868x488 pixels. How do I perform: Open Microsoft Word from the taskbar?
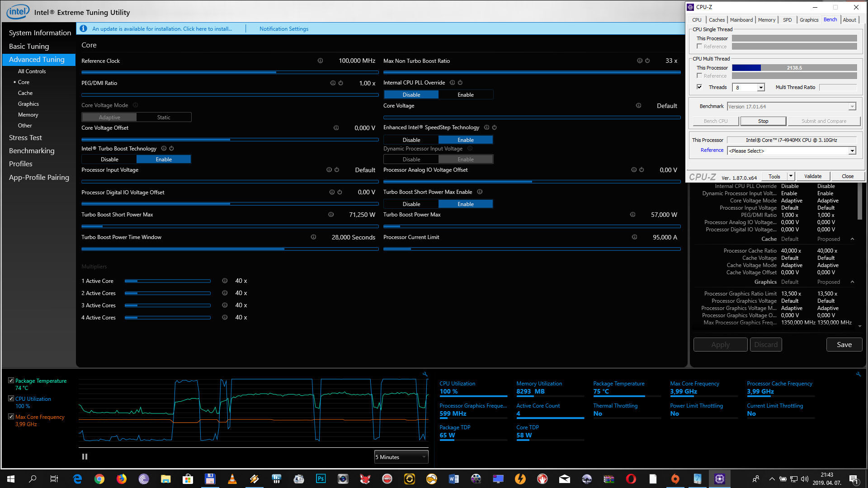[454, 479]
